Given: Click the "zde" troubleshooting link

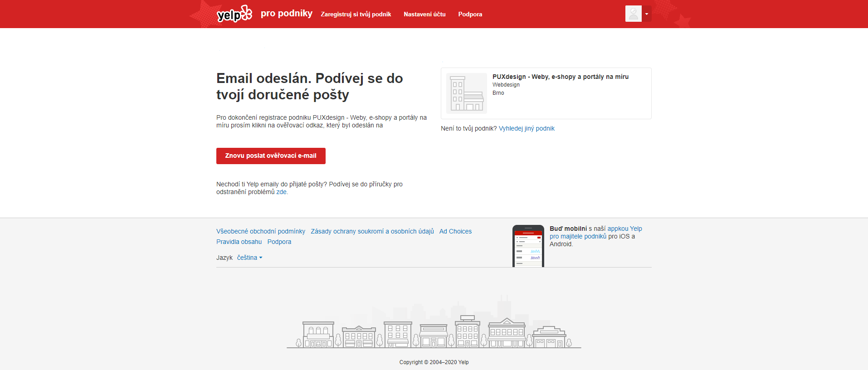Looking at the screenshot, I should (281, 192).
